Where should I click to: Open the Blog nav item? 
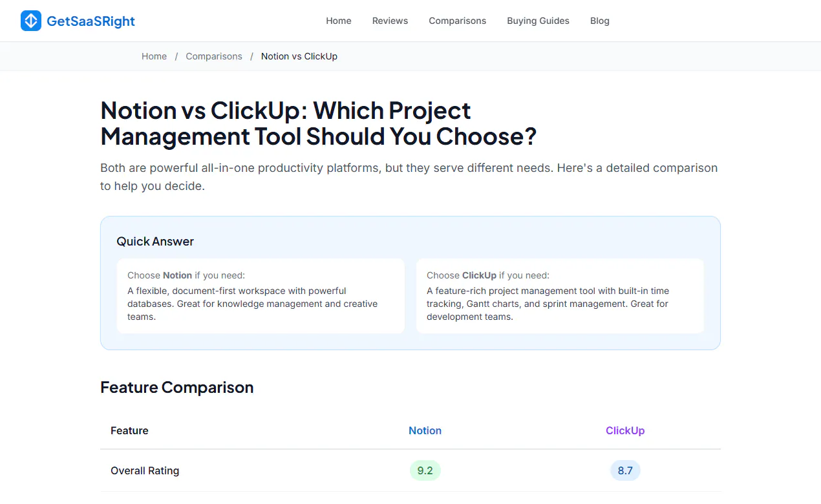coord(600,21)
